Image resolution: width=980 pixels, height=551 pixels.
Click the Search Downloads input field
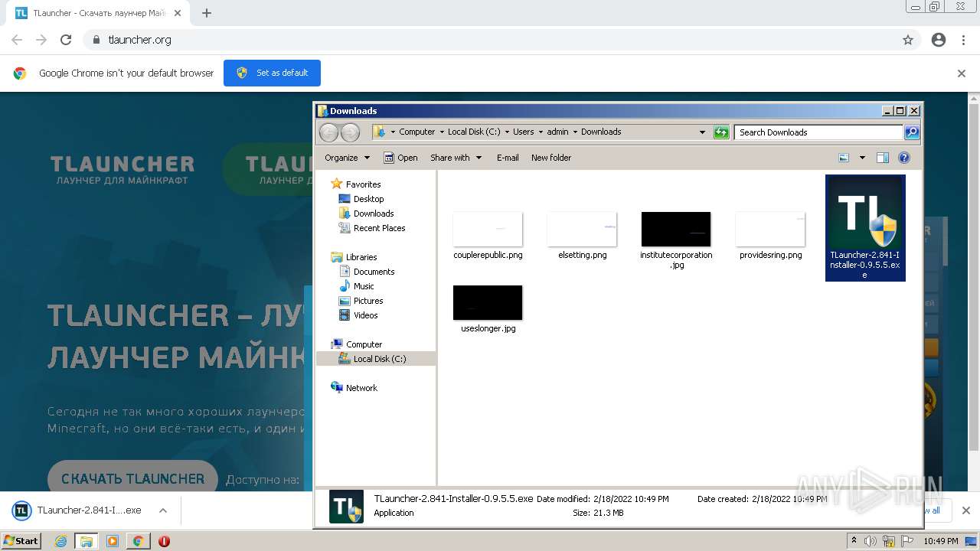point(818,132)
